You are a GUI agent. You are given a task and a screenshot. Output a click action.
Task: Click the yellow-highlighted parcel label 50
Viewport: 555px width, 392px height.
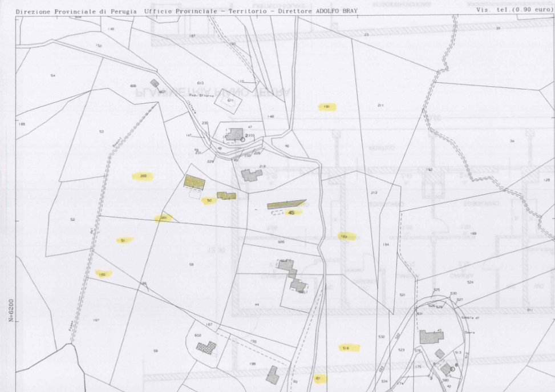point(209,200)
